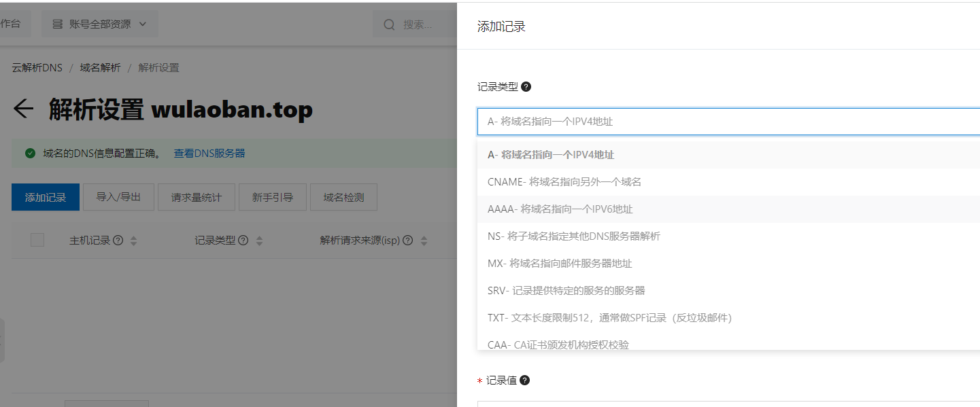Click help icon beside 主机记录 column header

click(x=118, y=241)
